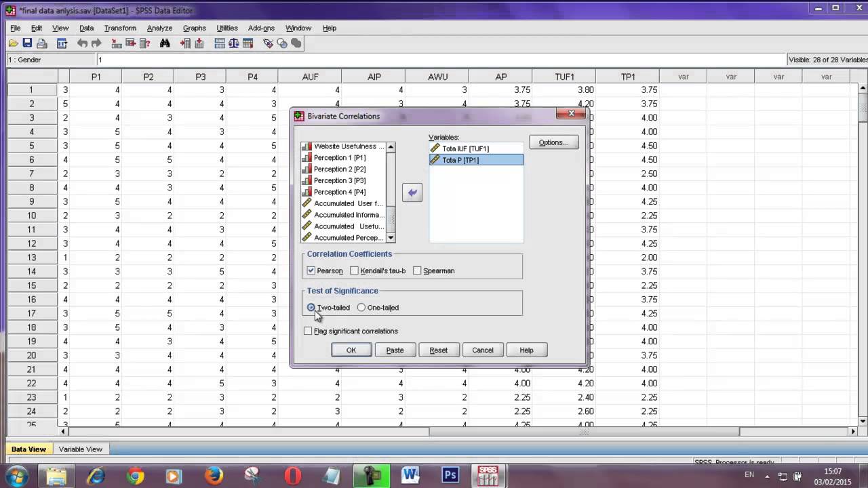Switch to the Data View tab

[28, 449]
